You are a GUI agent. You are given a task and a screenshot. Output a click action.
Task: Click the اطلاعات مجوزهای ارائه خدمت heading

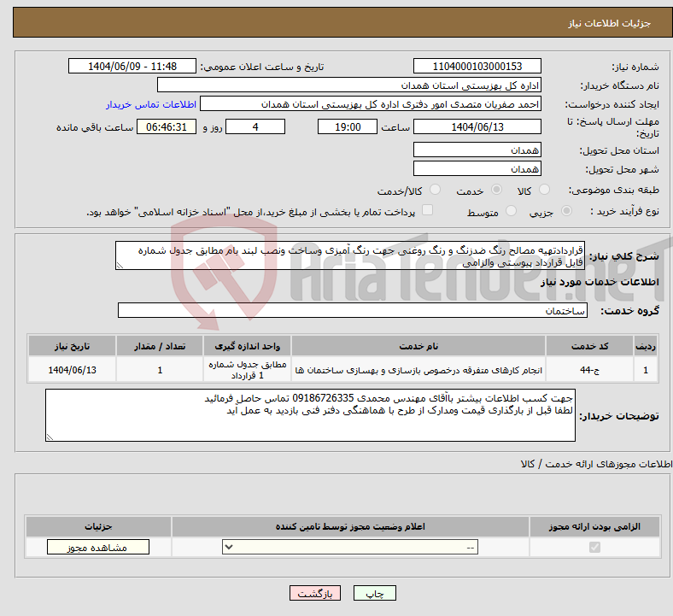click(x=596, y=464)
